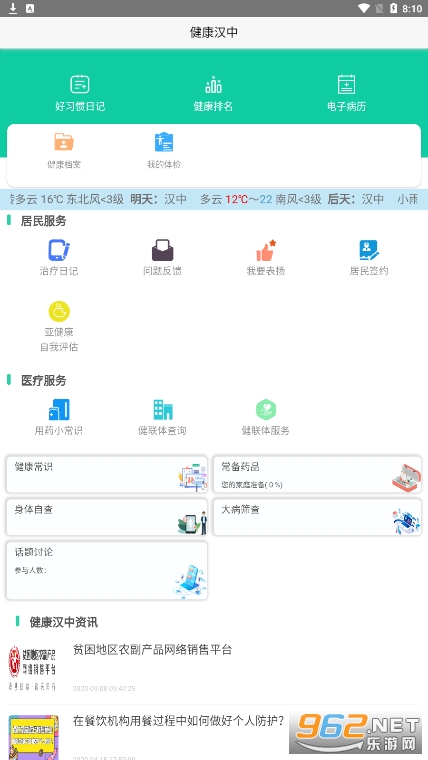This screenshot has width=428, height=760.
Task: Tap the Wi-Fi icon in status bar
Action: click(364, 9)
